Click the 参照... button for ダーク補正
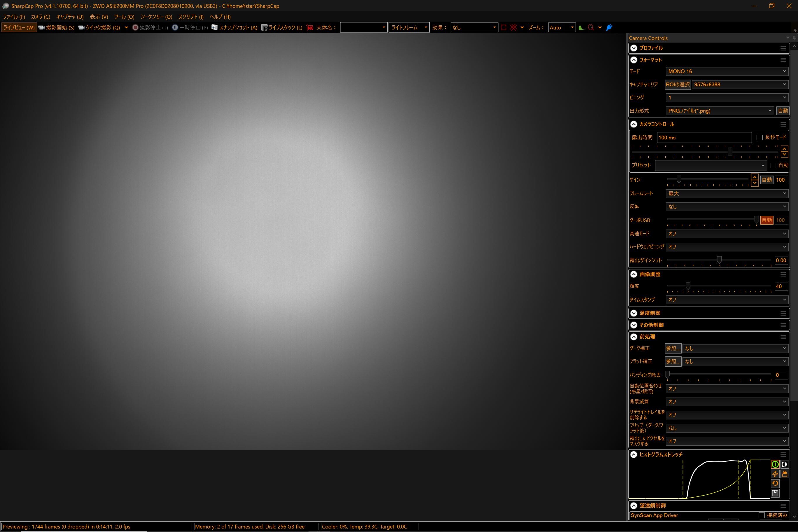The height and width of the screenshot is (532, 798). (673, 349)
